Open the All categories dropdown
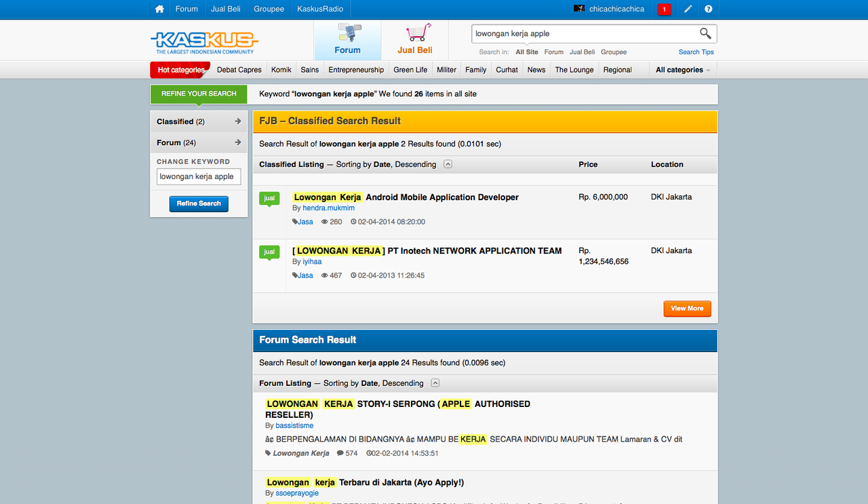Screen dimensions: 868x504 tap(683, 70)
